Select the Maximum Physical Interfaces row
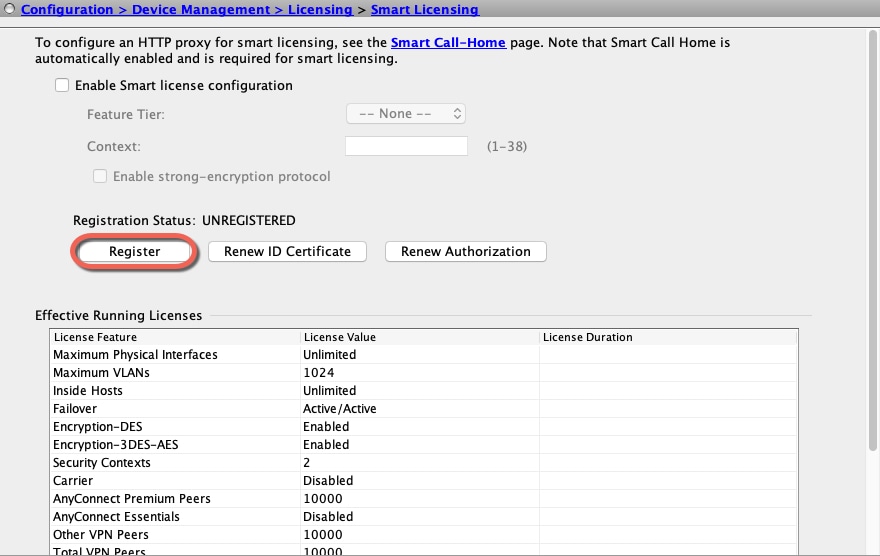The width and height of the screenshot is (880, 556). tap(424, 355)
